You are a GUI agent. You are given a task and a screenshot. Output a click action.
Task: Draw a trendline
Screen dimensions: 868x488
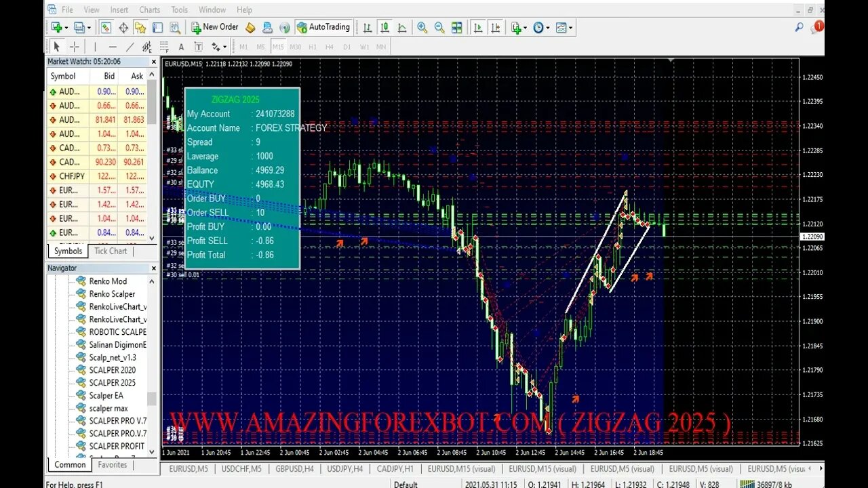coord(130,47)
